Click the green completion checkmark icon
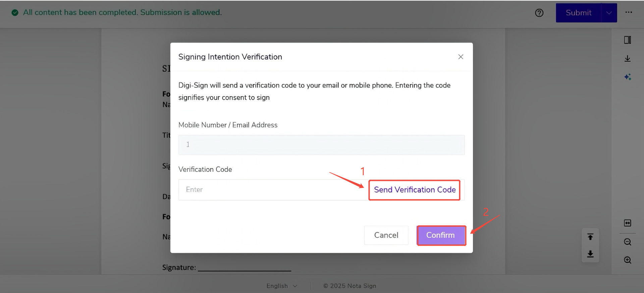The width and height of the screenshot is (644, 293). pos(15,13)
